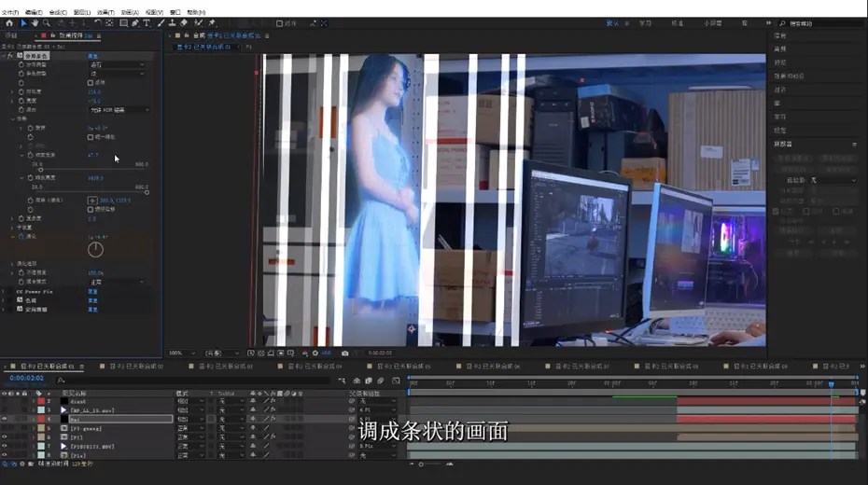Screen dimensions: 868x485
Task: Toggle the fx switch of the first effect
Action: (x=10, y=56)
